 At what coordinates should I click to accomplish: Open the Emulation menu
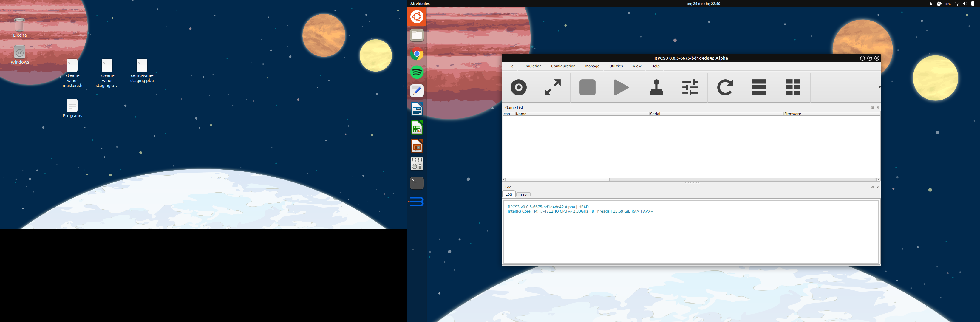pyautogui.click(x=532, y=66)
